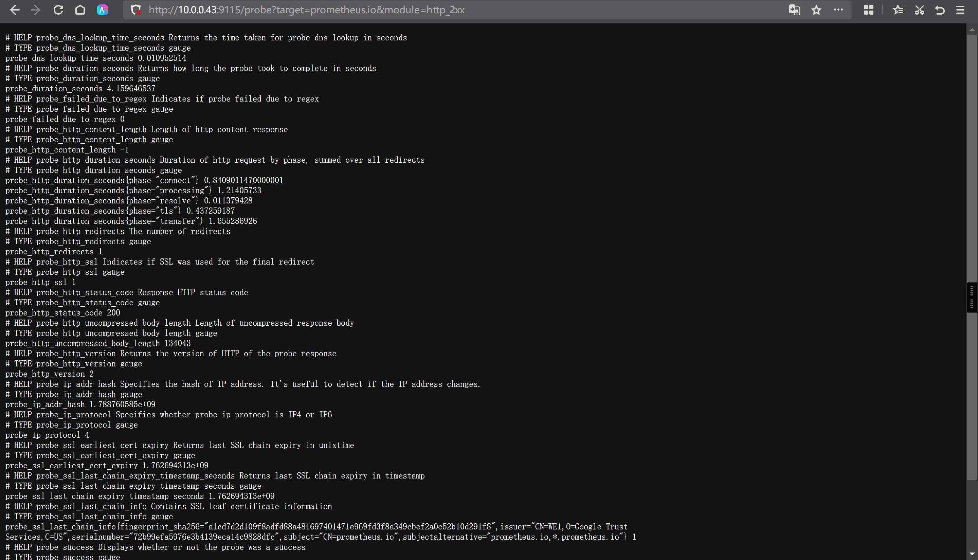Click the probe_http_content_length -1 line
Viewport: 978px width, 560px height.
[x=67, y=150]
